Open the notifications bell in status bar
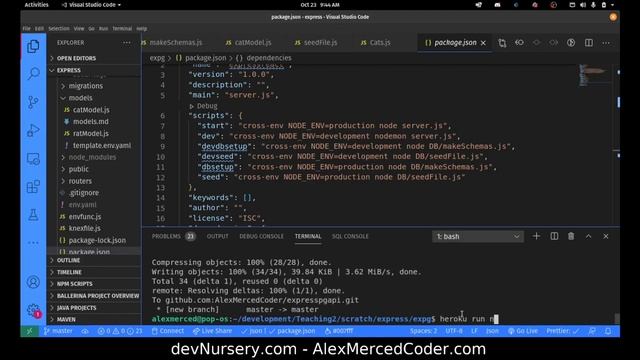Screen dimensions: 640x360 click(608, 331)
